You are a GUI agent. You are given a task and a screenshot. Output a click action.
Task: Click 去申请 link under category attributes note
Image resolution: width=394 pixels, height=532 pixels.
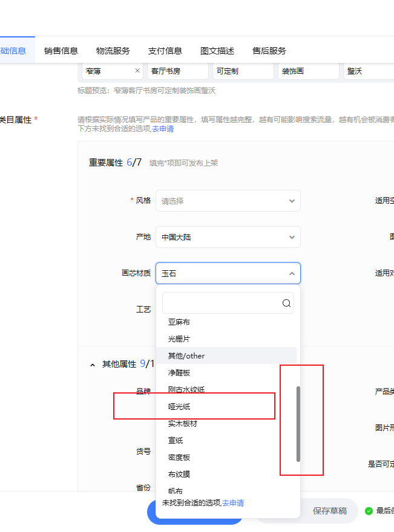click(163, 129)
